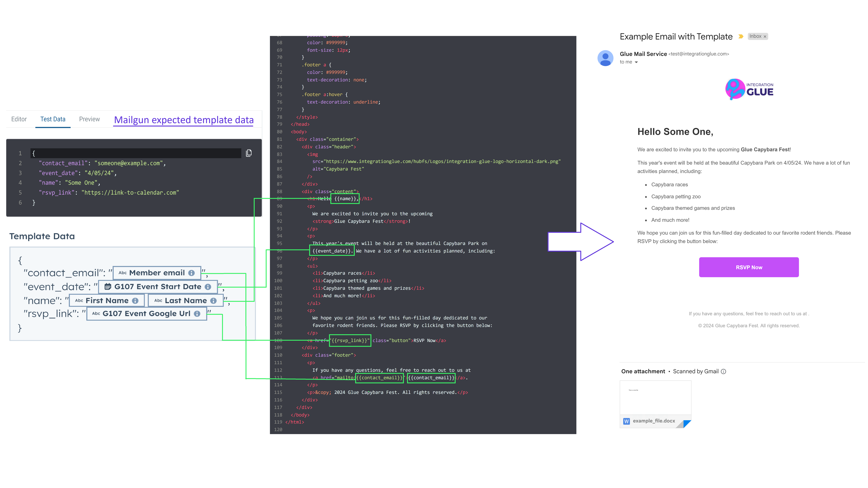Open the Preview tab
This screenshot has width=868, height=488.
(89, 119)
